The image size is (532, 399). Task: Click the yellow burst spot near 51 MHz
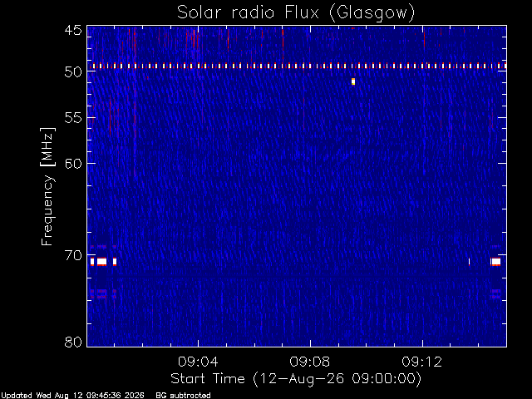(x=353, y=81)
